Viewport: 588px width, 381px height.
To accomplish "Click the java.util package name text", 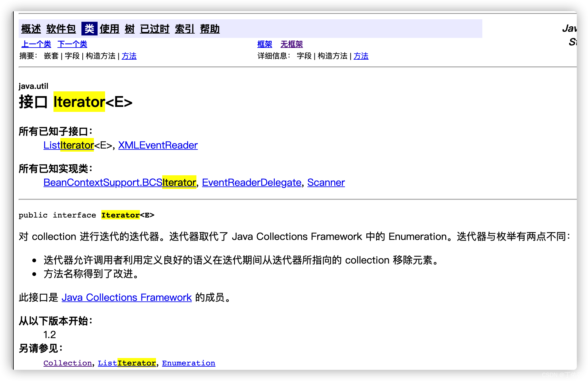I will coord(33,86).
